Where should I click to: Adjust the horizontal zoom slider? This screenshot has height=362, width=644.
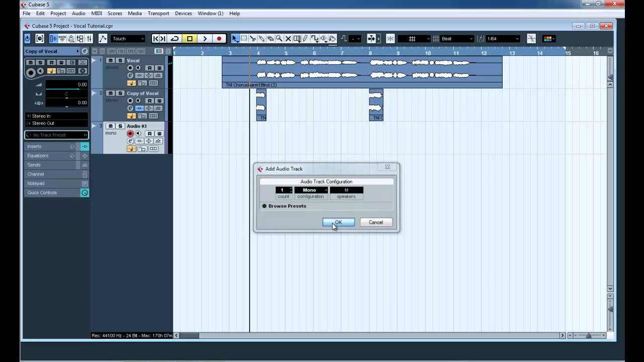pyautogui.click(x=588, y=335)
